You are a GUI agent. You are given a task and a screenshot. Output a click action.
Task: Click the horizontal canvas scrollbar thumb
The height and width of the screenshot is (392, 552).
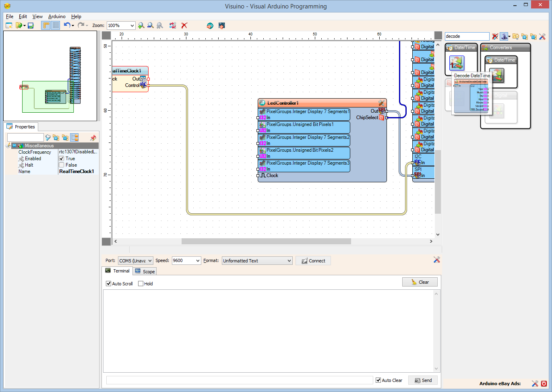point(266,241)
